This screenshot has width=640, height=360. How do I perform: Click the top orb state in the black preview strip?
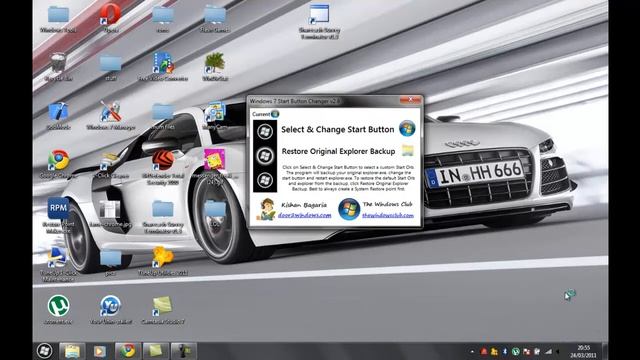pos(265,131)
